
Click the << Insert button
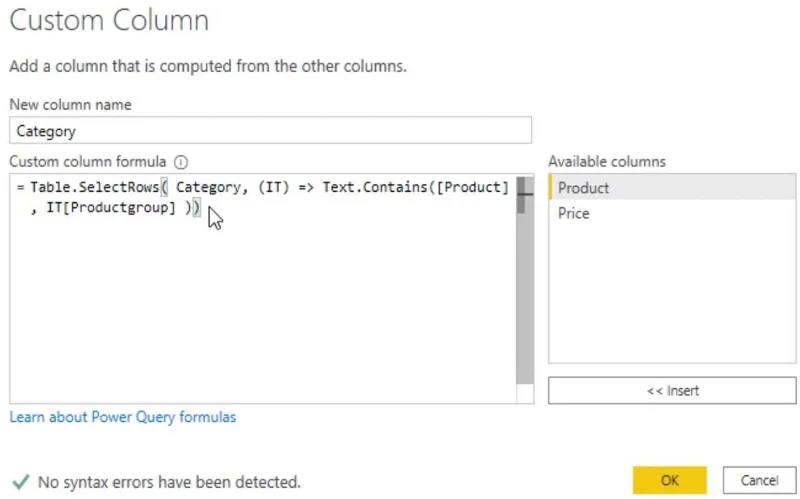tap(672, 390)
